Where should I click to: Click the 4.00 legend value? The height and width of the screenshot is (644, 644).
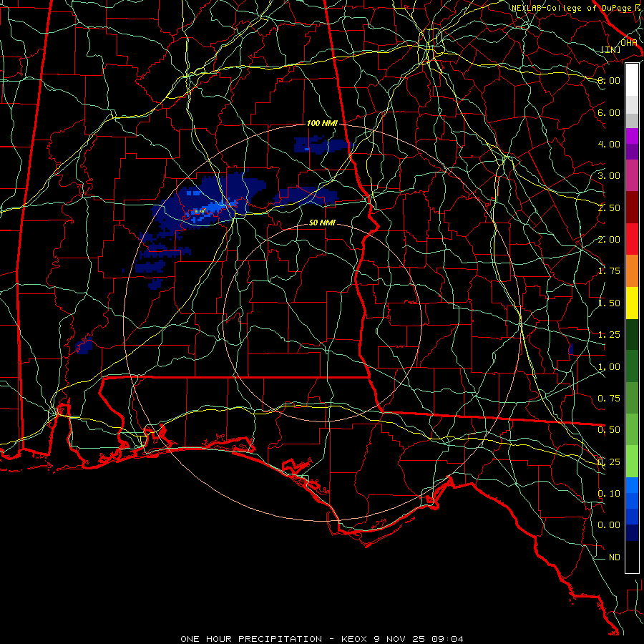pyautogui.click(x=609, y=144)
